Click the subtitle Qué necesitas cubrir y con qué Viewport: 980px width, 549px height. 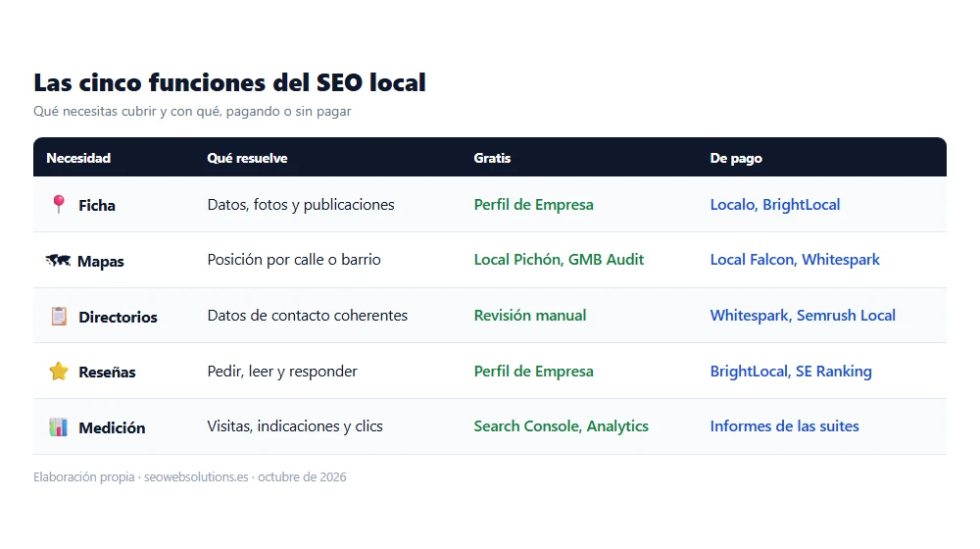(192, 112)
